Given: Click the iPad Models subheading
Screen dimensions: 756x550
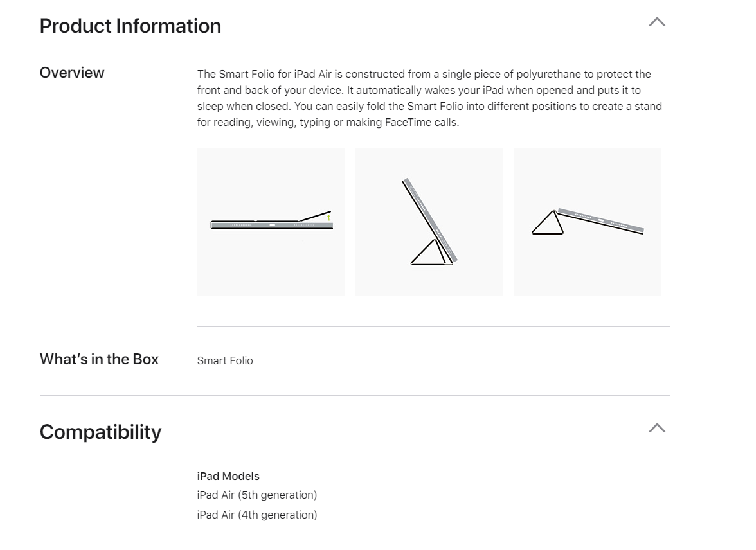Looking at the screenshot, I should (x=228, y=476).
